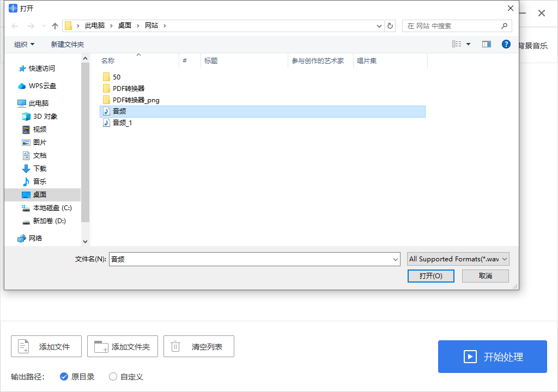
Task: Select the 原目录 output path option
Action: (77, 377)
